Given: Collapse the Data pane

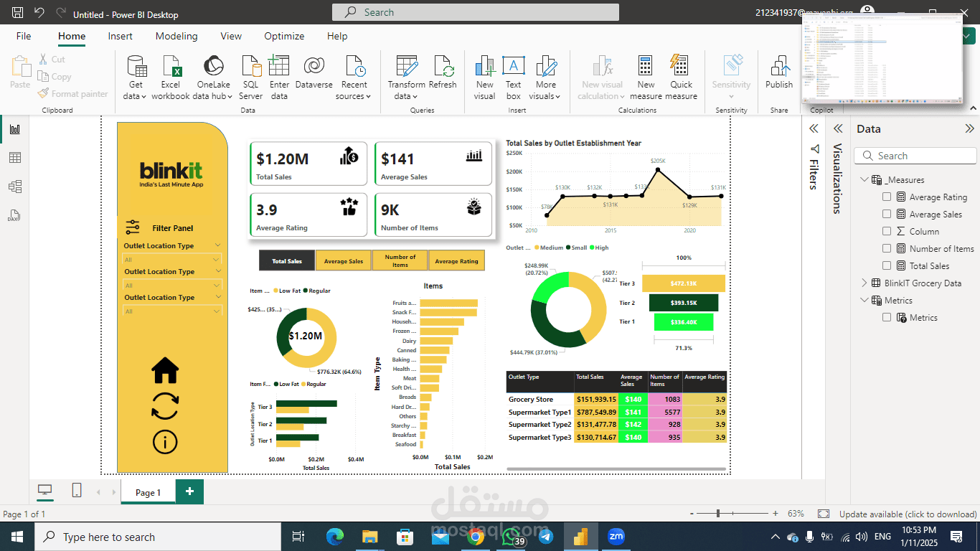Looking at the screenshot, I should tap(970, 128).
